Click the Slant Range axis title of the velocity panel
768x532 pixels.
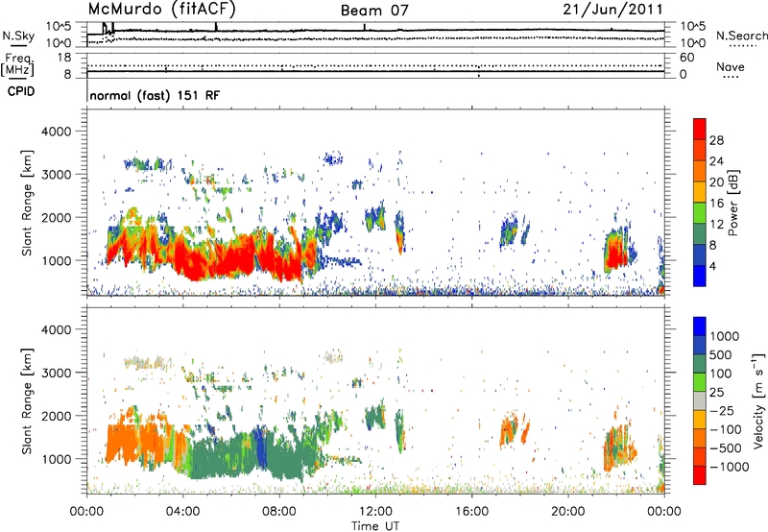pos(27,400)
